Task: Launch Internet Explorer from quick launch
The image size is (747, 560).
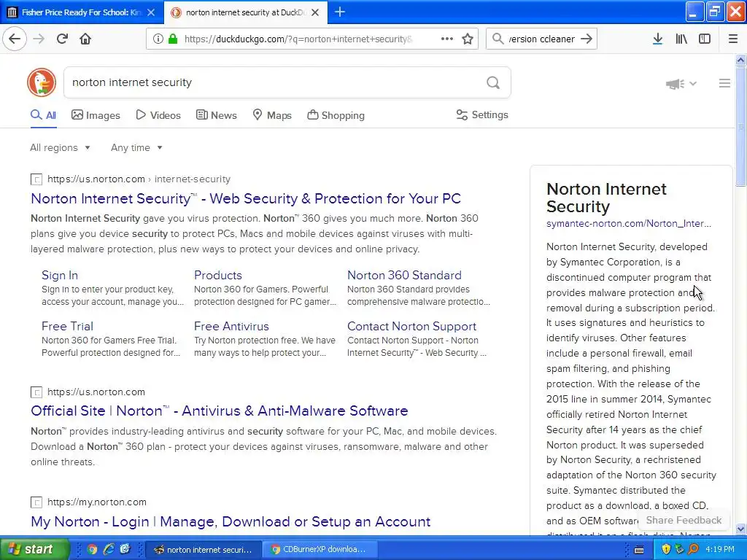Action: [x=109, y=549]
